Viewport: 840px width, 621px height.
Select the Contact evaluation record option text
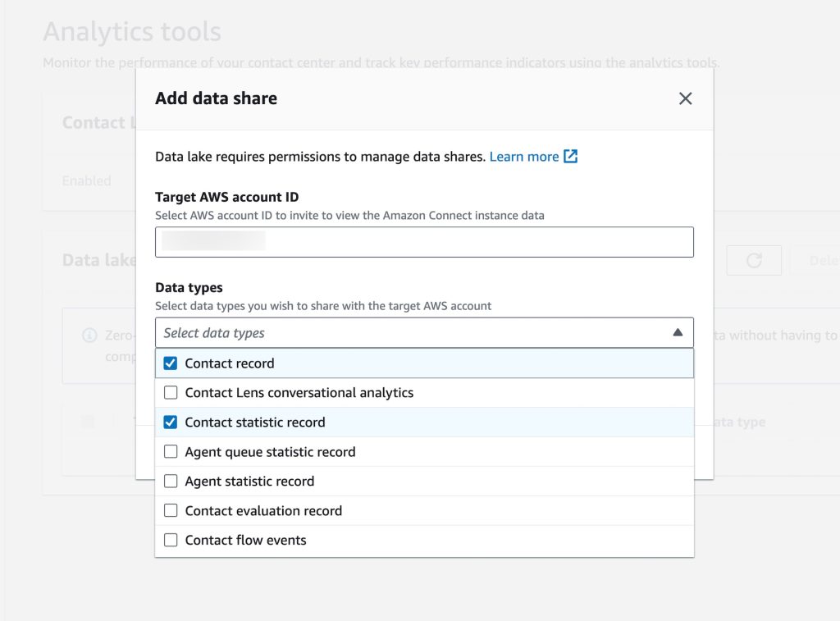point(263,511)
